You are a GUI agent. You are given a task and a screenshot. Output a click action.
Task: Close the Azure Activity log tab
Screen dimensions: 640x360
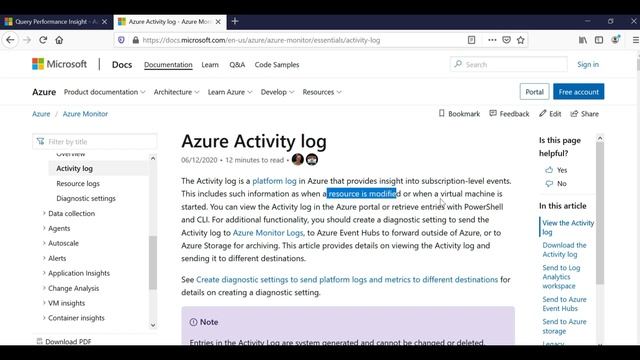[218, 22]
